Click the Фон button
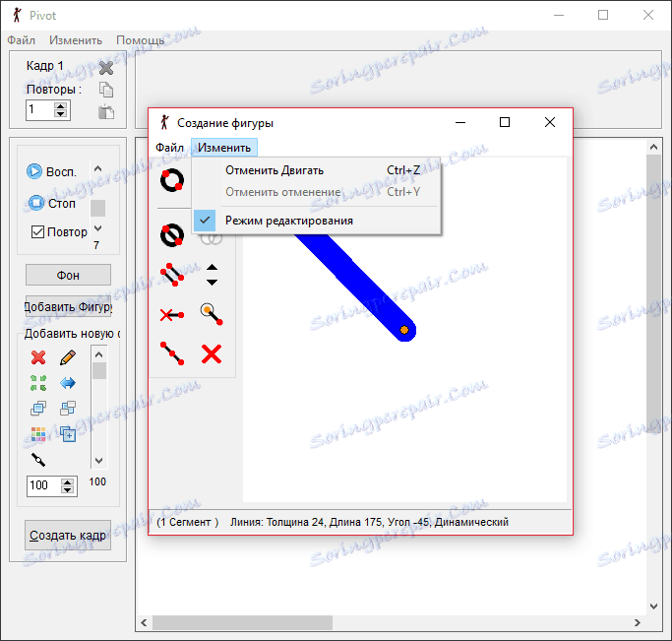 68,275
